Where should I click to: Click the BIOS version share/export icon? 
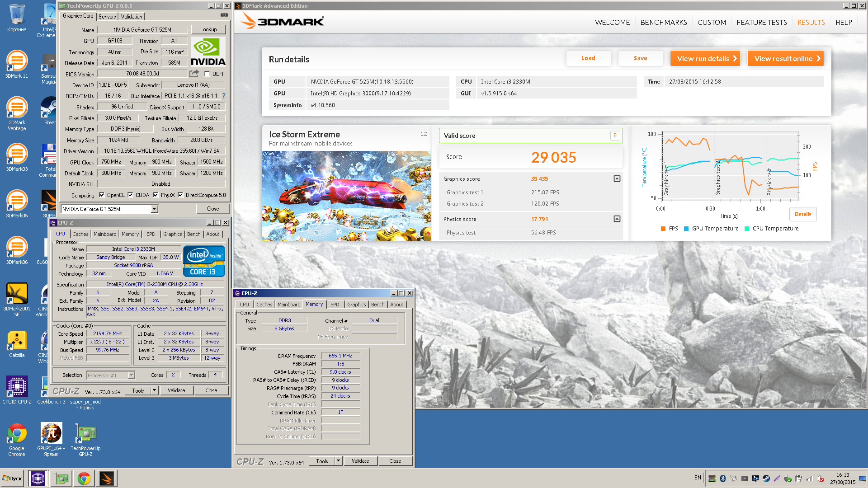(194, 73)
